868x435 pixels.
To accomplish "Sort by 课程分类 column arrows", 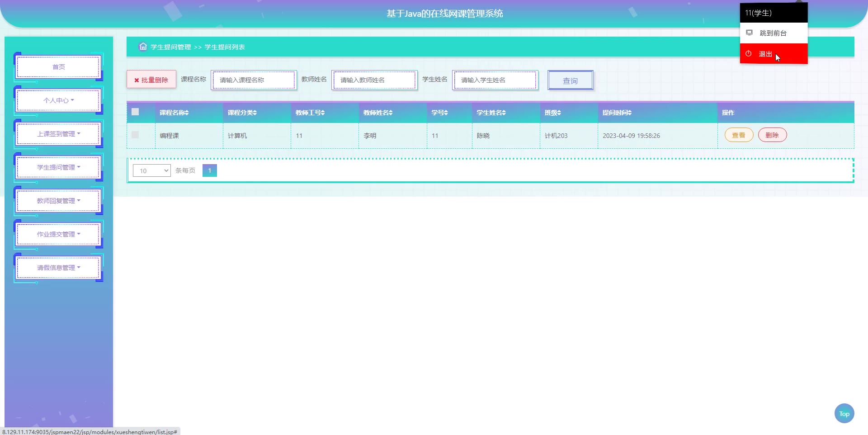I will point(255,113).
